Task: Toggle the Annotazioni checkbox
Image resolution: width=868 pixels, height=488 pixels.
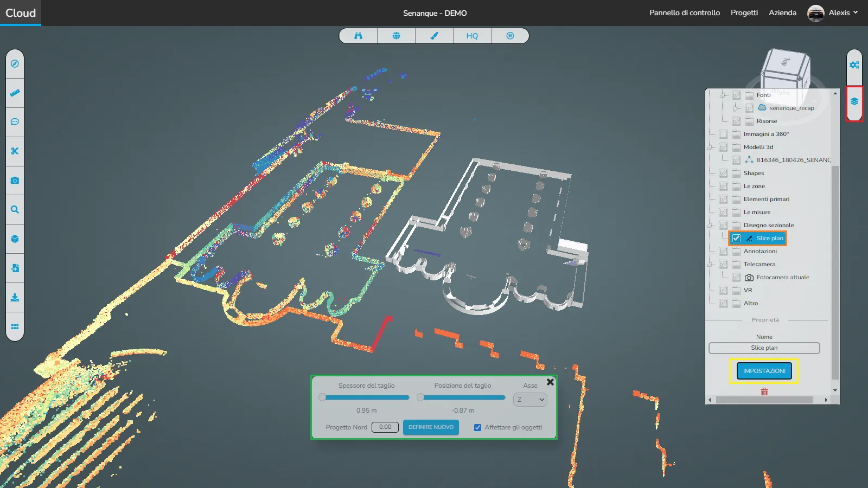Action: (723, 251)
